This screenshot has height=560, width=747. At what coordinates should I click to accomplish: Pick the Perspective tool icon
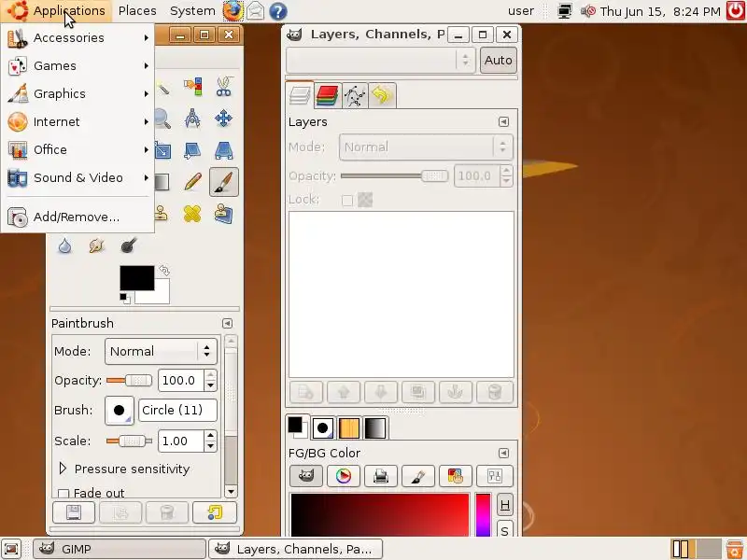(x=223, y=150)
